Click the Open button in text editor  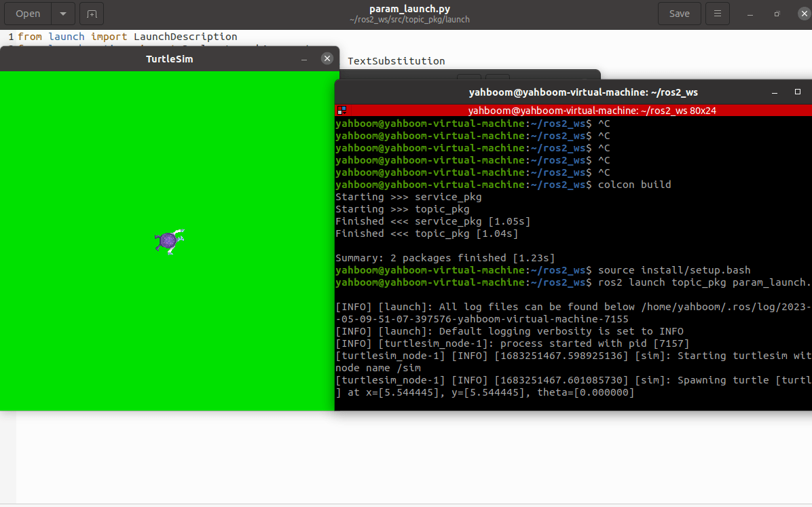click(28, 14)
